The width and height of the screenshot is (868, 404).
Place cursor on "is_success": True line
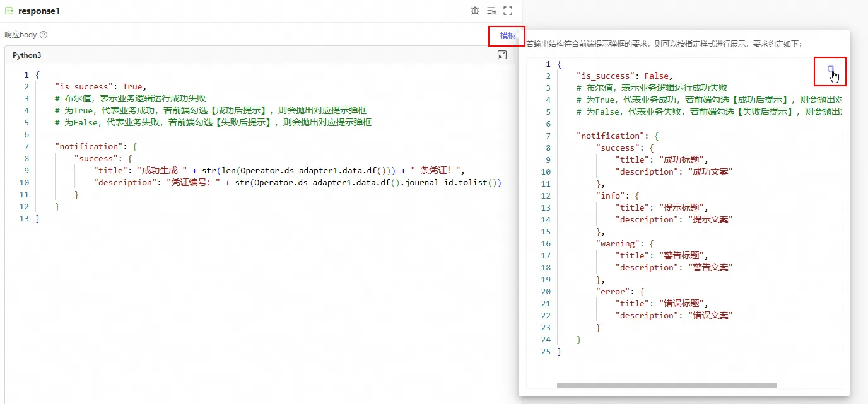(100, 86)
